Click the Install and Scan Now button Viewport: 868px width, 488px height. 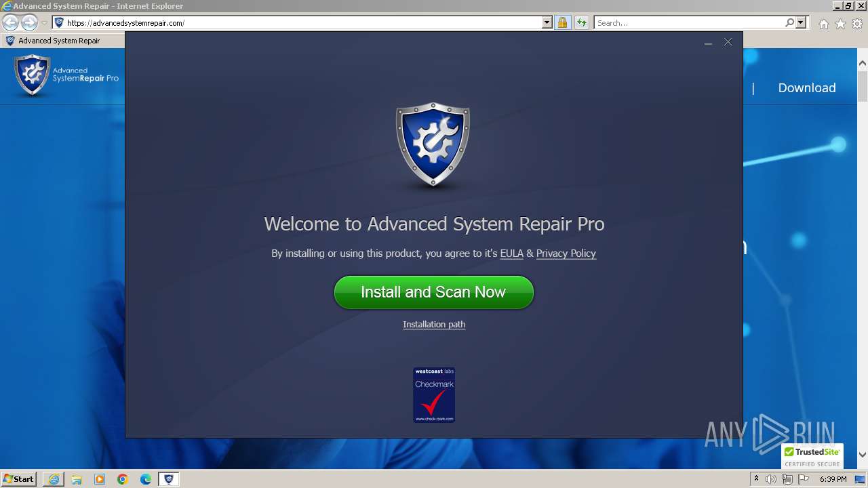click(x=434, y=292)
